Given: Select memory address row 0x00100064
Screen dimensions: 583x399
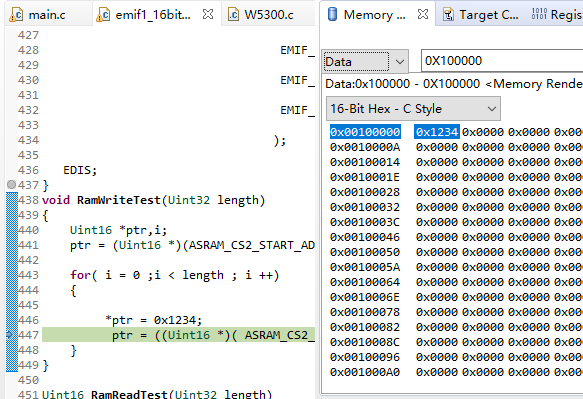Looking at the screenshot, I should (x=365, y=282).
